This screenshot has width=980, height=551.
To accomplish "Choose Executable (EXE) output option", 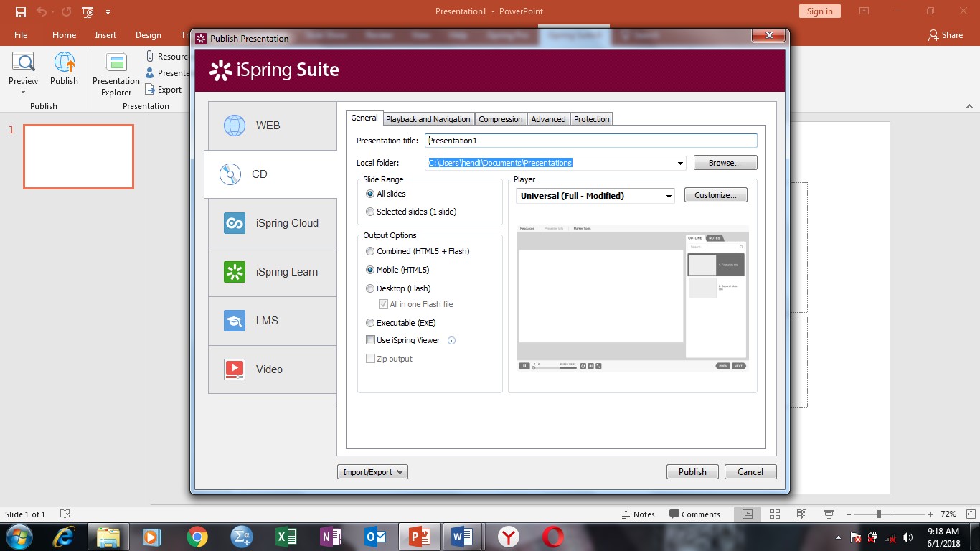I will pyautogui.click(x=370, y=323).
